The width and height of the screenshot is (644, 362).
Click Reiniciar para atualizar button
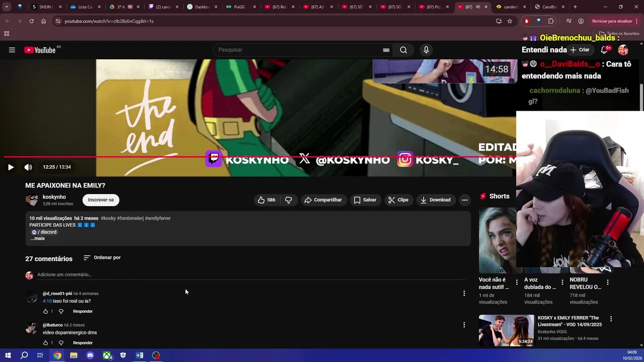click(x=615, y=21)
